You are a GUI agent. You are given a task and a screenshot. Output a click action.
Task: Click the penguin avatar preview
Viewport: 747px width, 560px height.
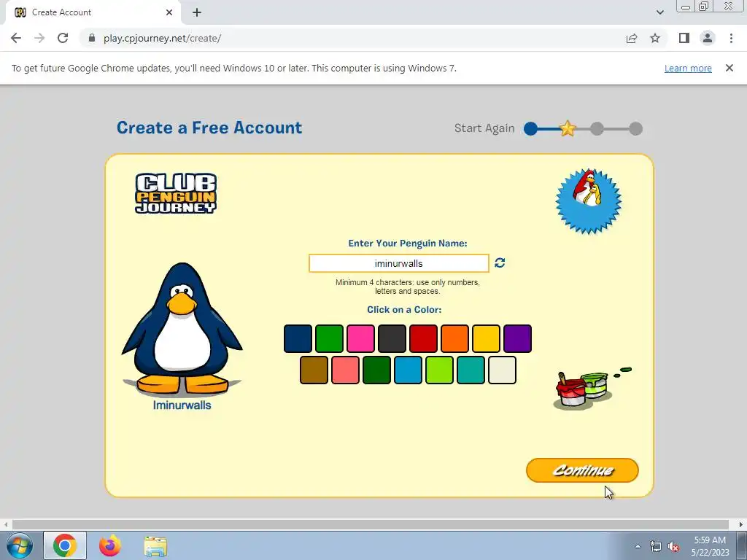tap(182, 329)
